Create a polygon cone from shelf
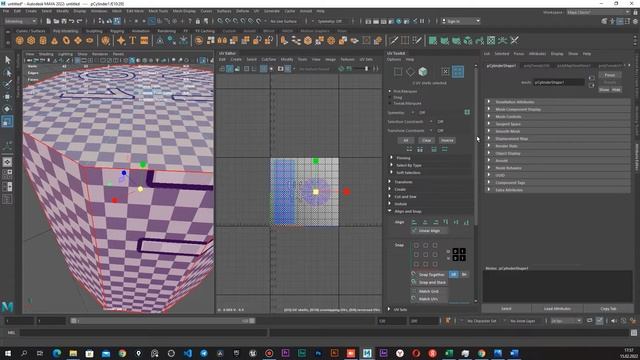This screenshot has height=360, width=640. coord(54,40)
